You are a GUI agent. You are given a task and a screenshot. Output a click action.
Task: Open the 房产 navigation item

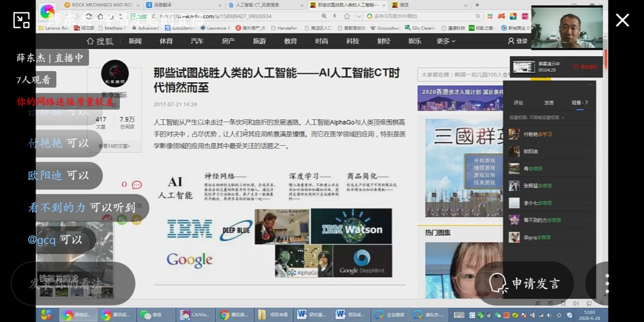pos(228,41)
